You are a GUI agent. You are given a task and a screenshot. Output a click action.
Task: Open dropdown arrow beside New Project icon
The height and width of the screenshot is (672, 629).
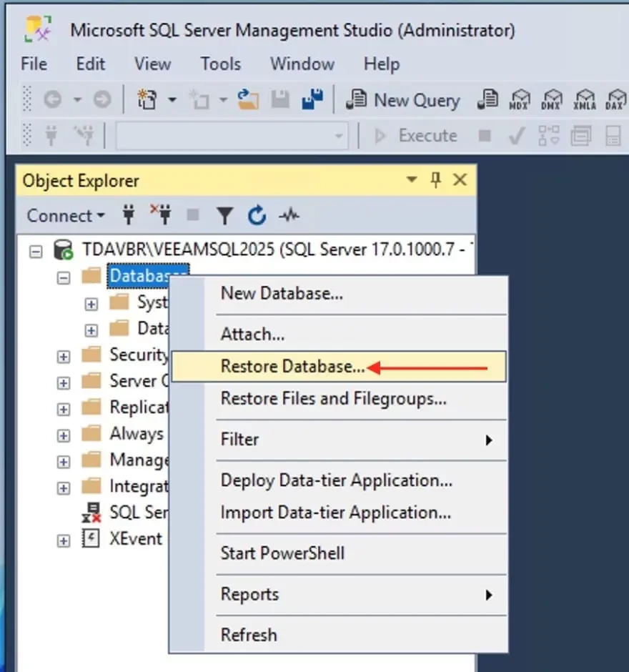[x=172, y=100]
